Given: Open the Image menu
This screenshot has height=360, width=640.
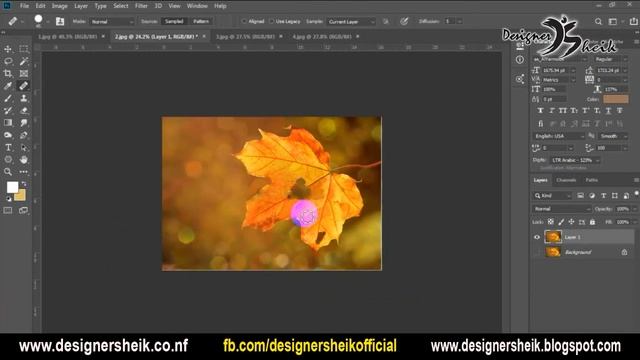Looking at the screenshot, I should click(60, 6).
